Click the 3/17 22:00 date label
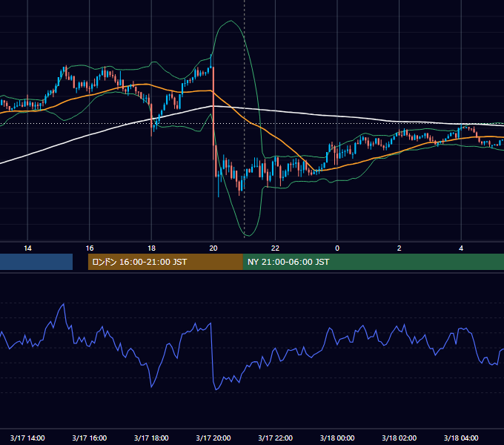Screen dimensions: 504x445 (276, 438)
